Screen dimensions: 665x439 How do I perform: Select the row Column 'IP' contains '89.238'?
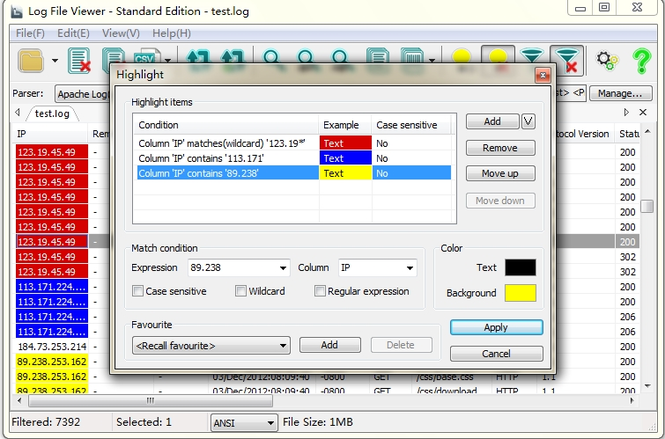[x=293, y=173]
